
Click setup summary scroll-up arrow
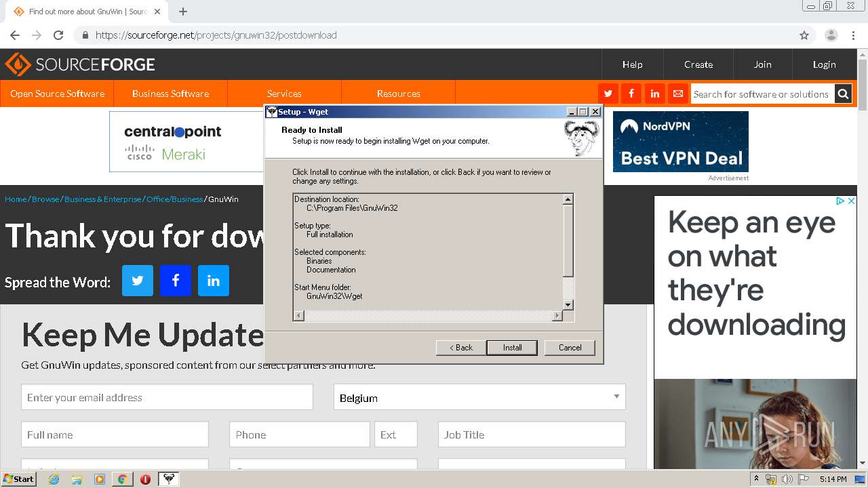[568, 199]
